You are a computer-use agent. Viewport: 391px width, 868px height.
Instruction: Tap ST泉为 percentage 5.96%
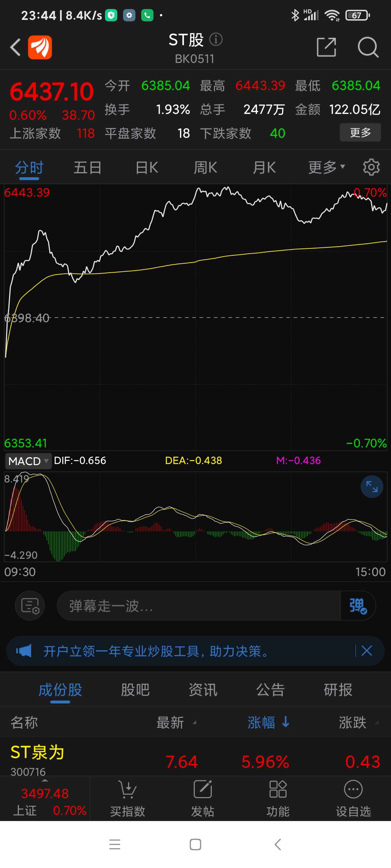tap(265, 762)
